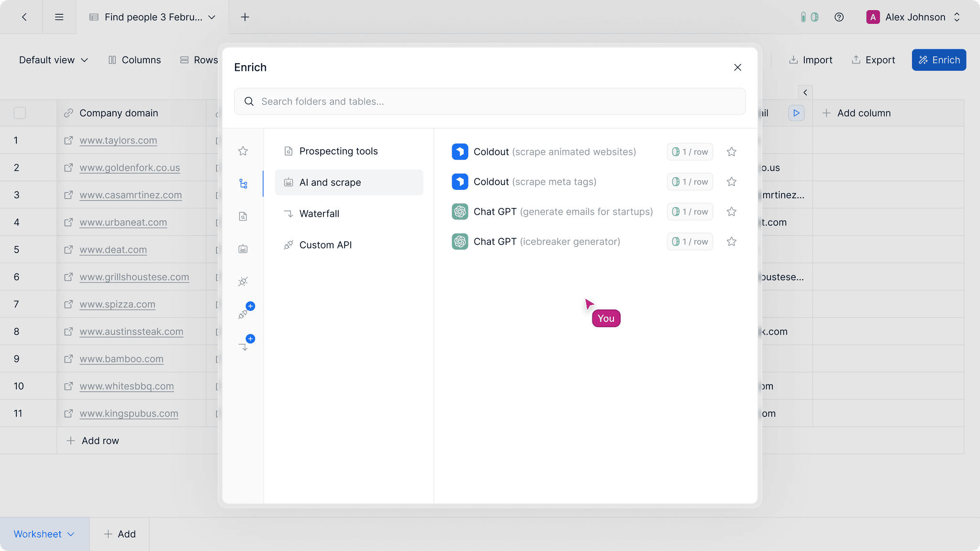This screenshot has width=980, height=551.
Task: Add new integration via plug plus icon
Action: pyautogui.click(x=245, y=311)
